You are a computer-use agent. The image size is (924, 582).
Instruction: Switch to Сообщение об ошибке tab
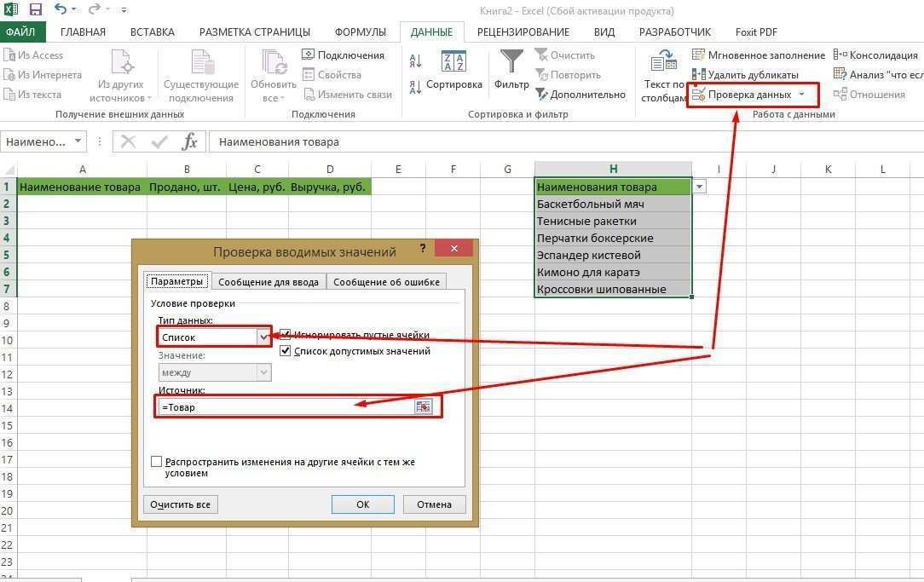[387, 281]
